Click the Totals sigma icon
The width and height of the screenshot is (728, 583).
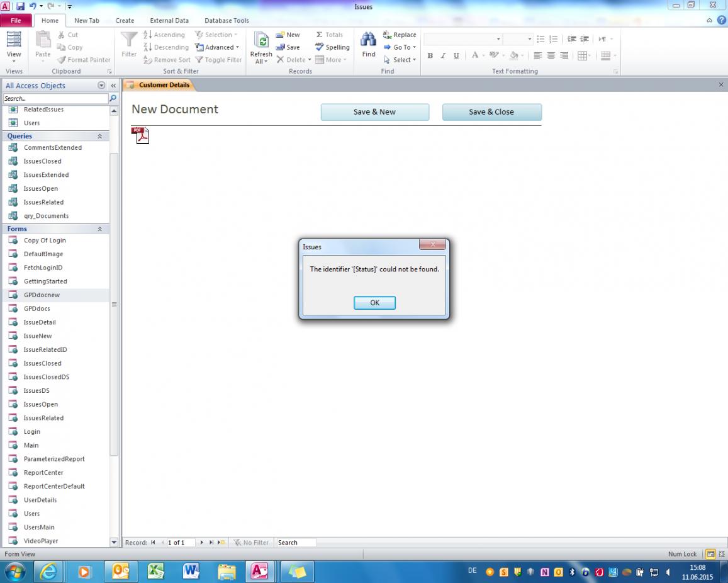coord(320,35)
